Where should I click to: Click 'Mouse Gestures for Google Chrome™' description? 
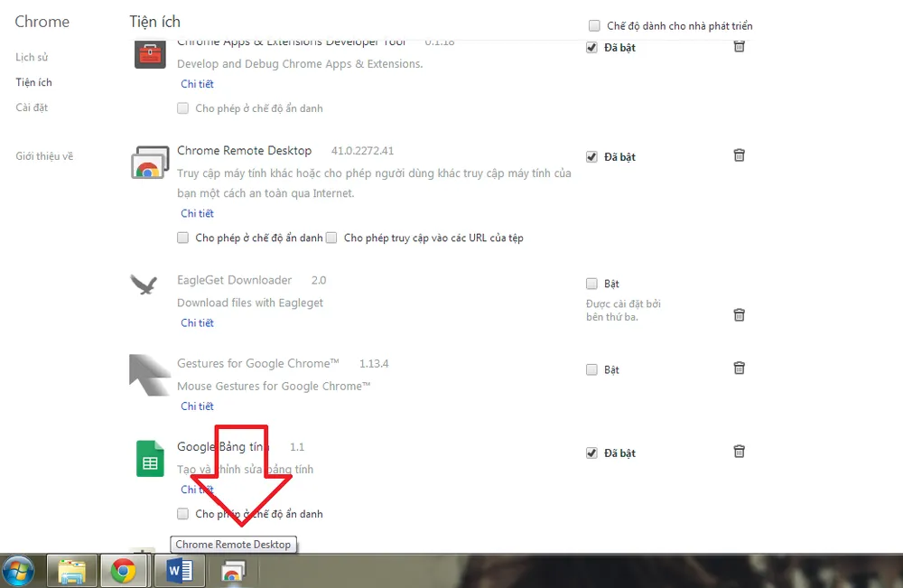pyautogui.click(x=274, y=387)
